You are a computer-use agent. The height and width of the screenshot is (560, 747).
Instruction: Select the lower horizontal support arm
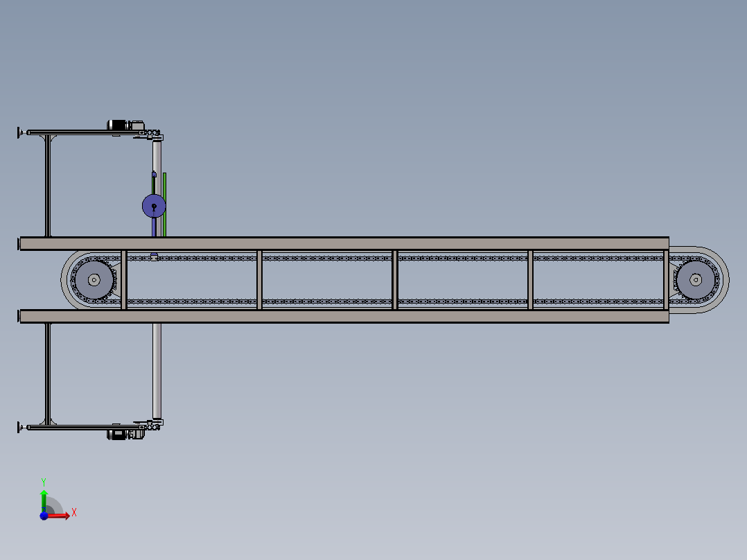pos(86,428)
